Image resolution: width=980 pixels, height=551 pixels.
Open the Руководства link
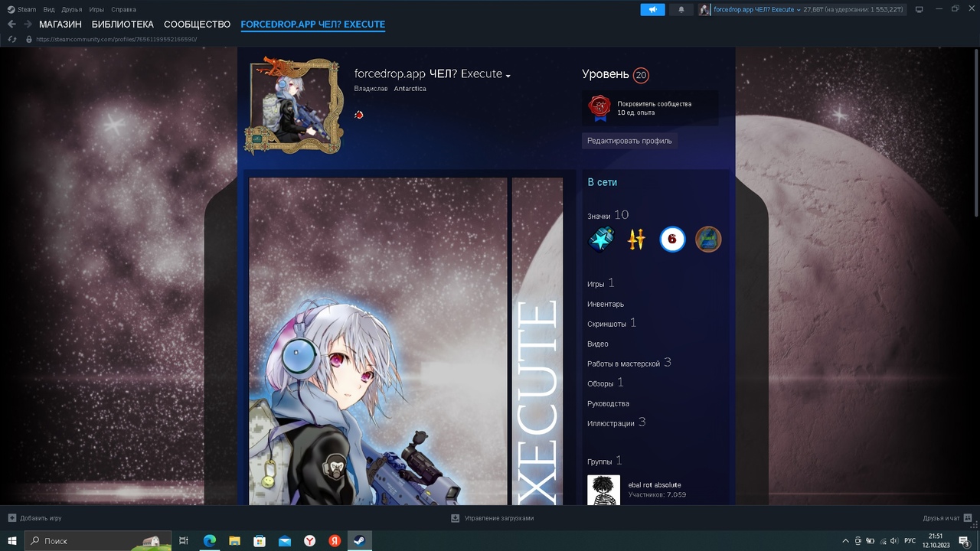pos(608,403)
